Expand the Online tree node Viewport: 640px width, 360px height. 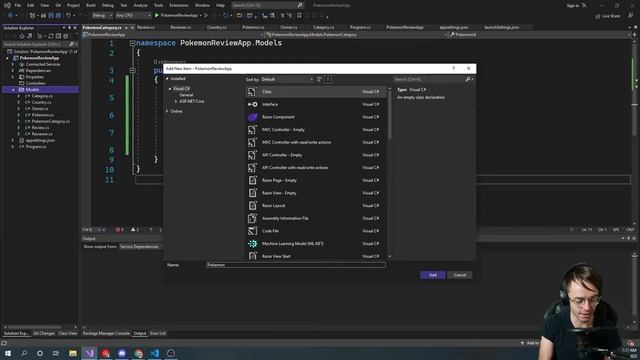tap(167, 111)
